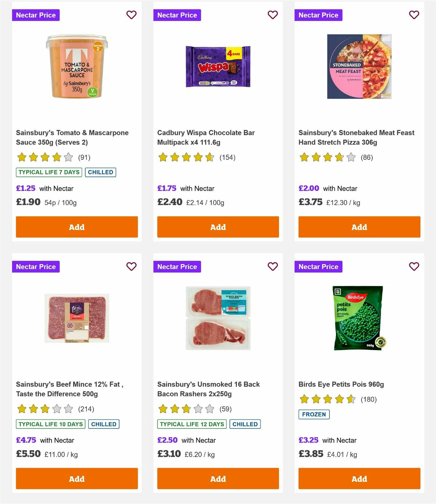Click the FROZEN tag on Birds Eye Petits Pois
Screen dimensions: 436x504
[x=314, y=414]
